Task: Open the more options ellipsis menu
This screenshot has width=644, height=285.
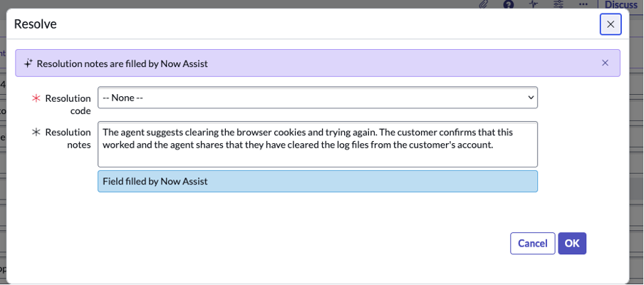Action: [583, 4]
